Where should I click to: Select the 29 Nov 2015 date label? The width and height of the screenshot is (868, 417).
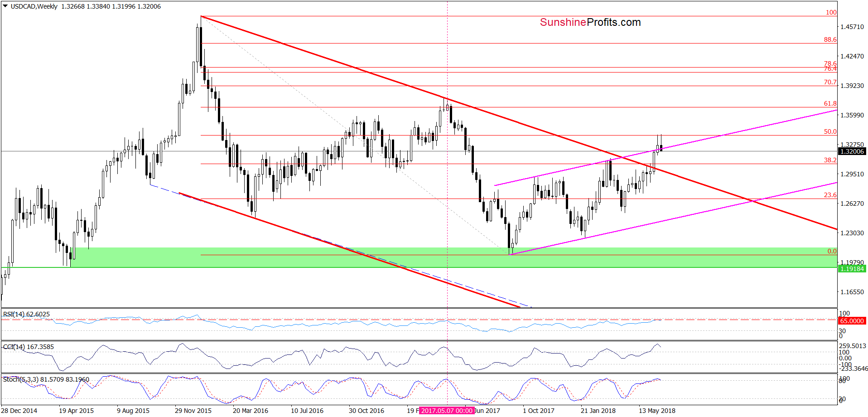(193, 411)
